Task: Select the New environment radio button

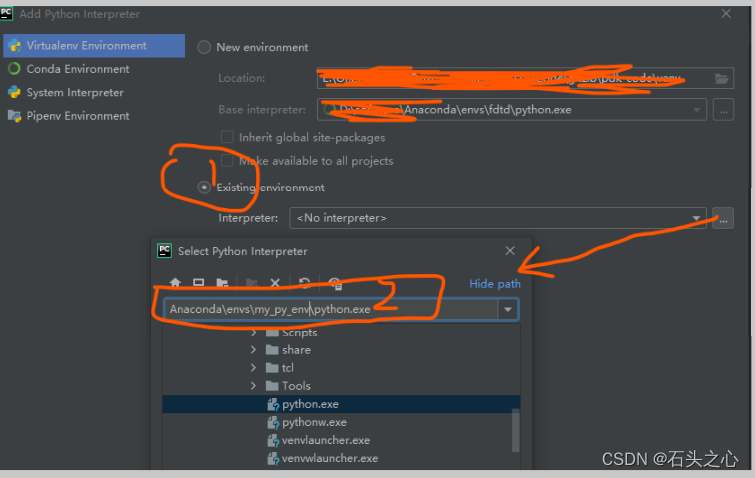Action: pyautogui.click(x=204, y=47)
